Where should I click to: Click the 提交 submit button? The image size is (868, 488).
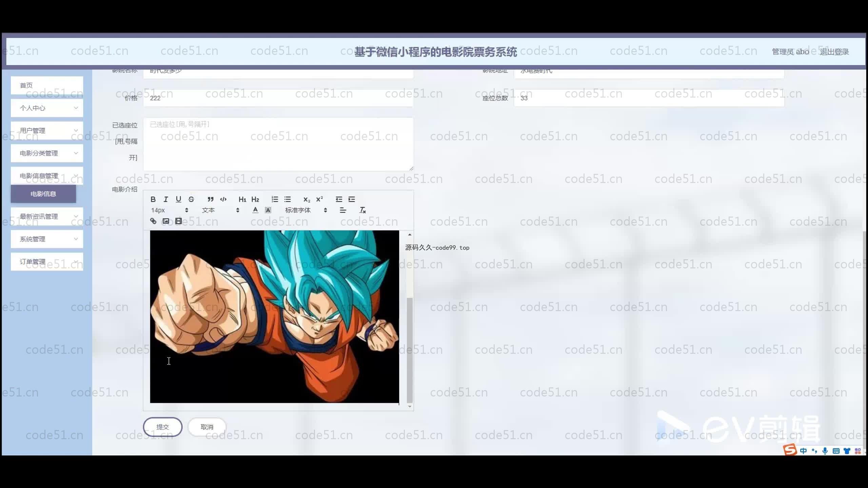pyautogui.click(x=163, y=427)
